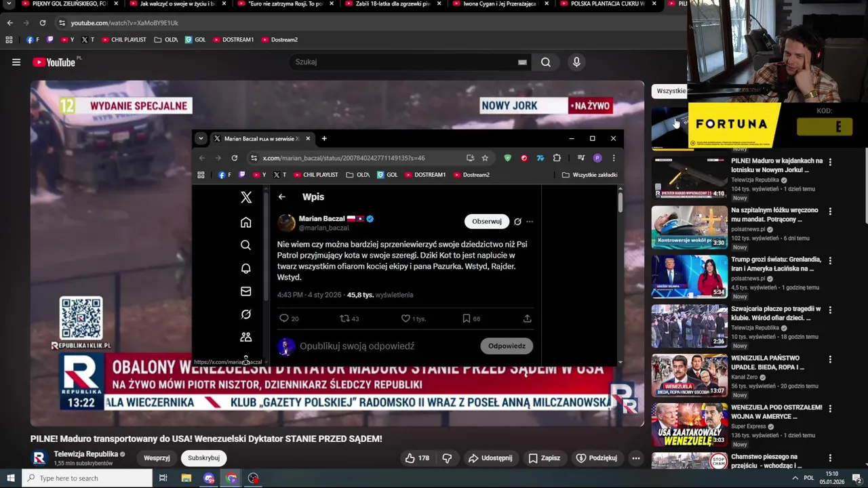Open Chrome menu in X window
Viewport: 868px width, 488px height.
pos(614,158)
